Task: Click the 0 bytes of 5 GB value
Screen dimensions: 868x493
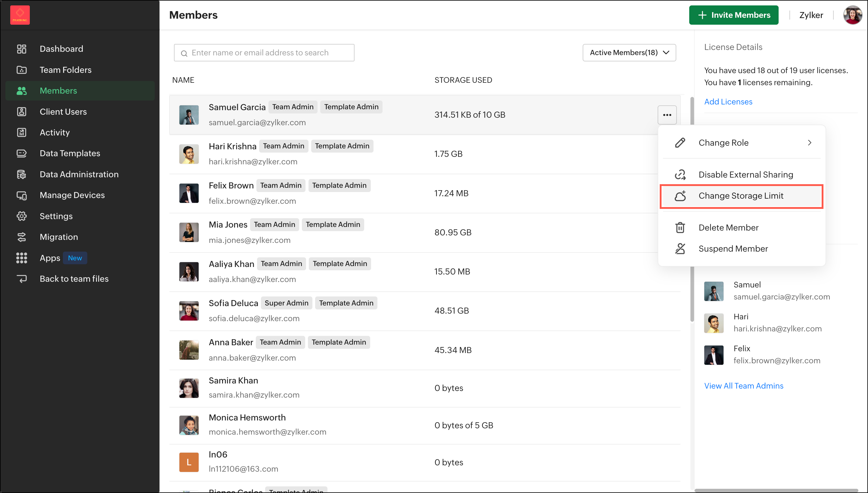Action: (464, 425)
